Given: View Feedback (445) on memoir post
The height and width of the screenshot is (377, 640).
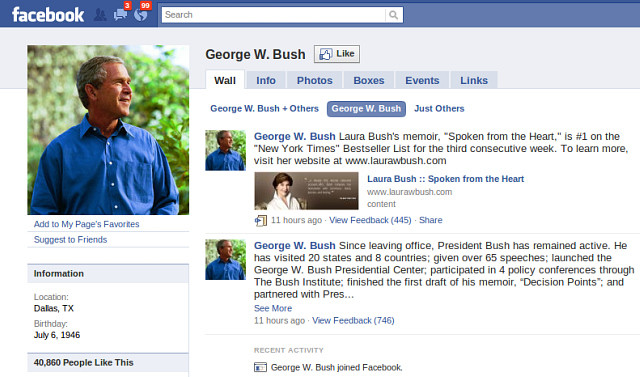Looking at the screenshot, I should (x=370, y=220).
